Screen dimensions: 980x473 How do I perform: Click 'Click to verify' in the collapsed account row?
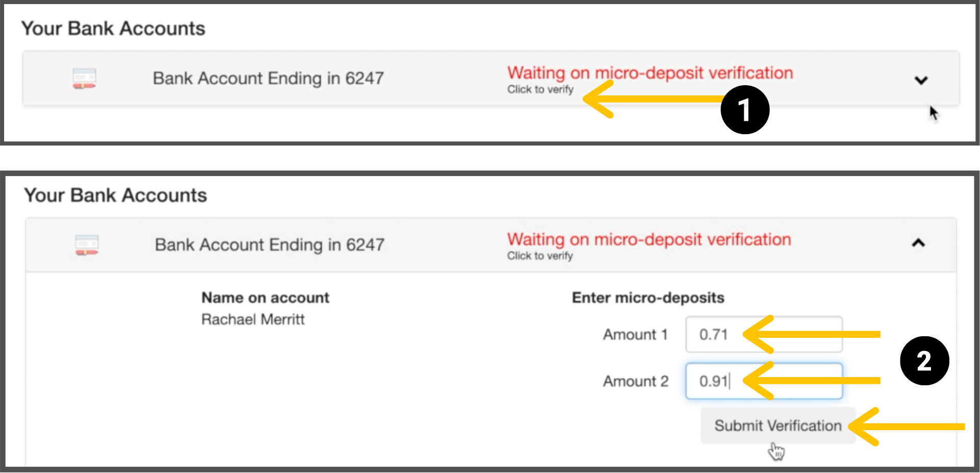[x=540, y=90]
